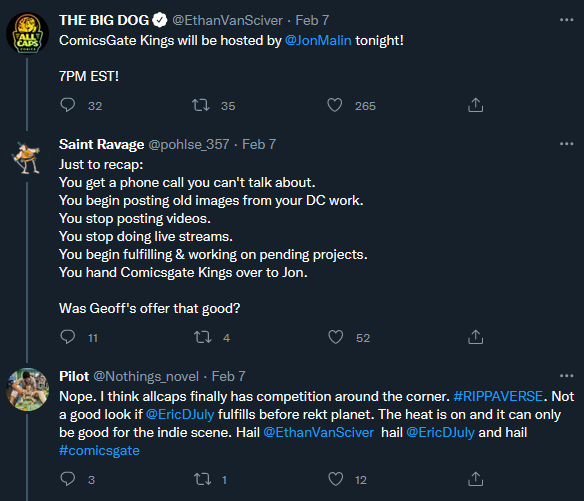The width and height of the screenshot is (584, 501).
Task: Like Pilot's tweet with 12 likes
Action: pyautogui.click(x=335, y=479)
